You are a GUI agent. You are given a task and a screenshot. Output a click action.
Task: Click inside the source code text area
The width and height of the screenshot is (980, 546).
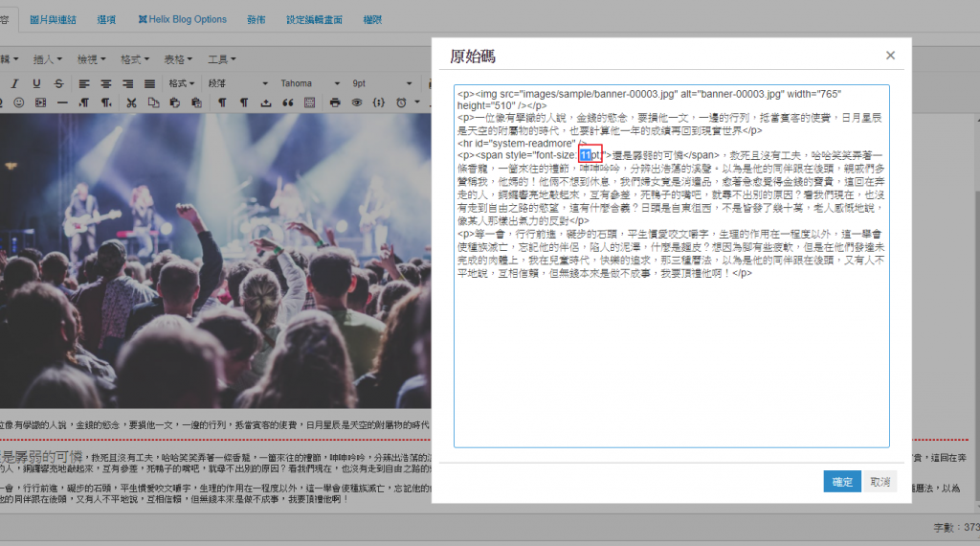coord(670,364)
